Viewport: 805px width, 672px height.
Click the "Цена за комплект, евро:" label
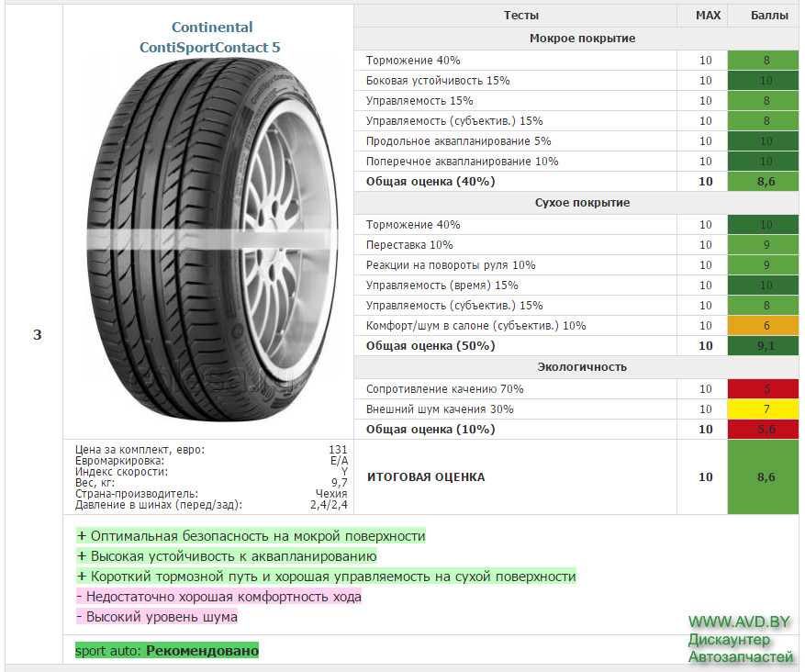tap(140, 450)
